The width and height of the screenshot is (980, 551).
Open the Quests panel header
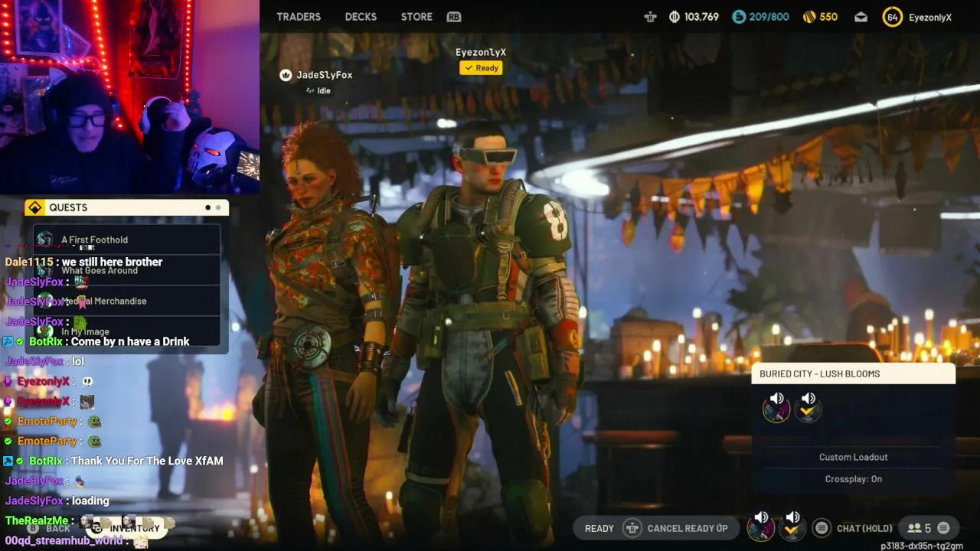click(126, 207)
